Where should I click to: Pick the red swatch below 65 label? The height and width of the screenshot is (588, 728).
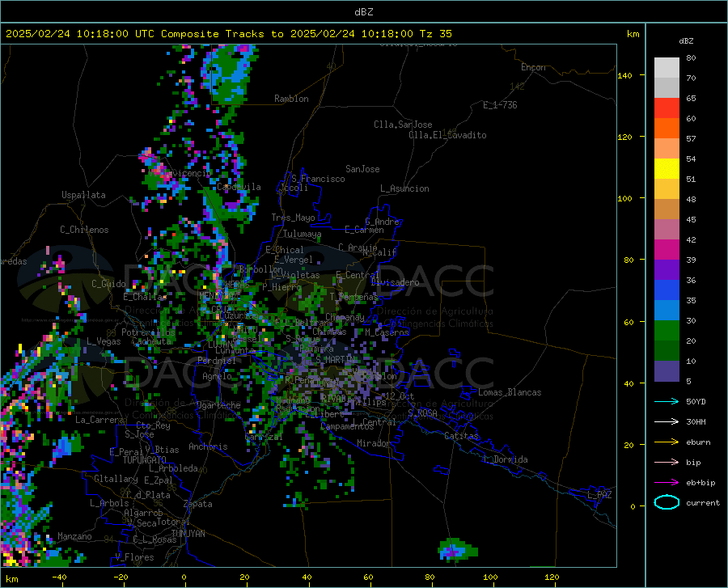click(x=667, y=108)
